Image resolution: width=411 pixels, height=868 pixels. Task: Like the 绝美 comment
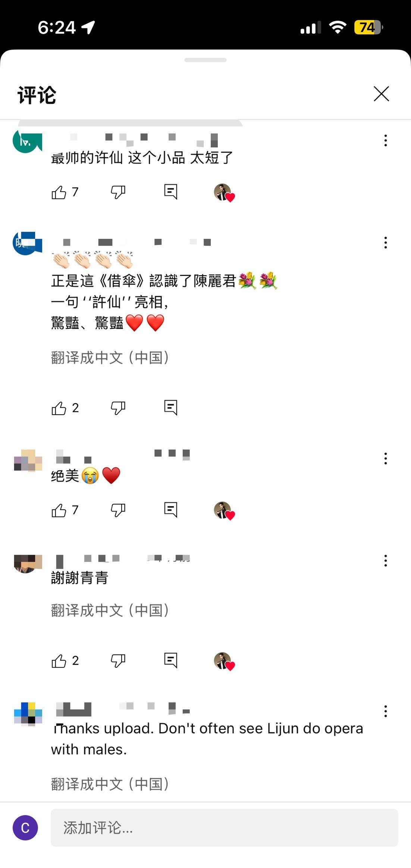(x=59, y=510)
